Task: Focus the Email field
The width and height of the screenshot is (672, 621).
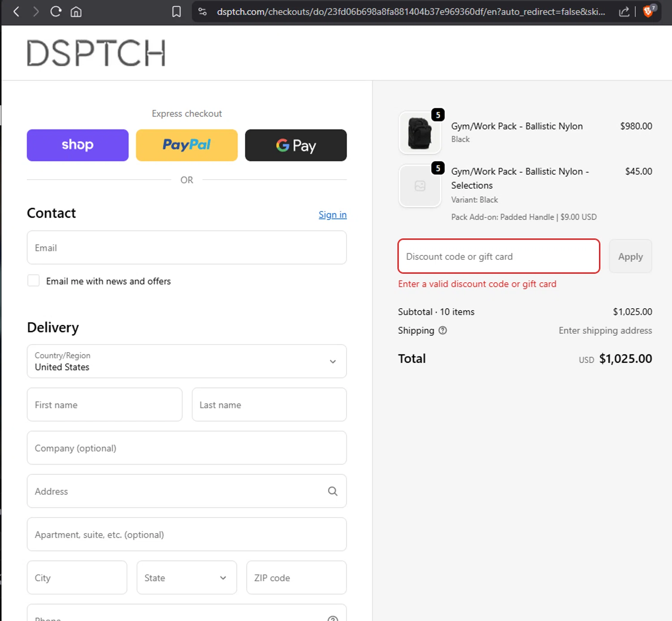Action: 187,248
